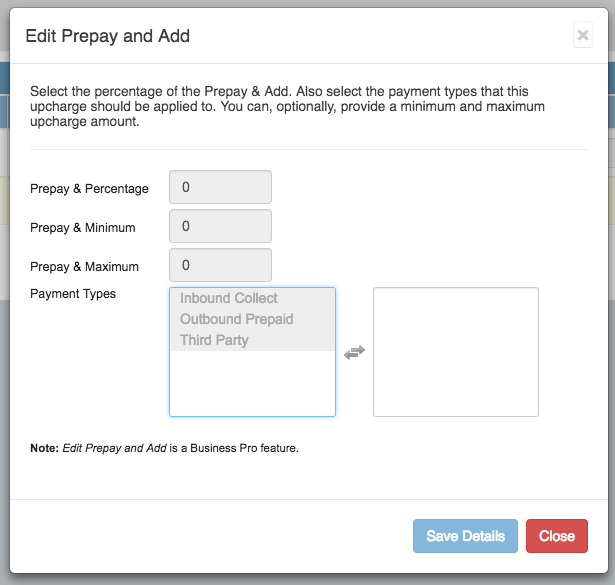Click the Business Pro feature note
This screenshot has width=615, height=585.
tap(165, 448)
